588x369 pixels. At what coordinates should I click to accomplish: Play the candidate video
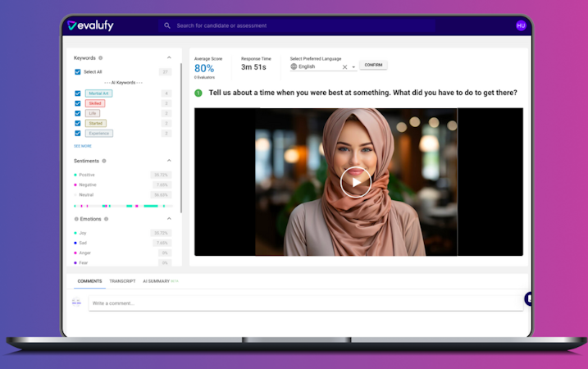pyautogui.click(x=355, y=182)
